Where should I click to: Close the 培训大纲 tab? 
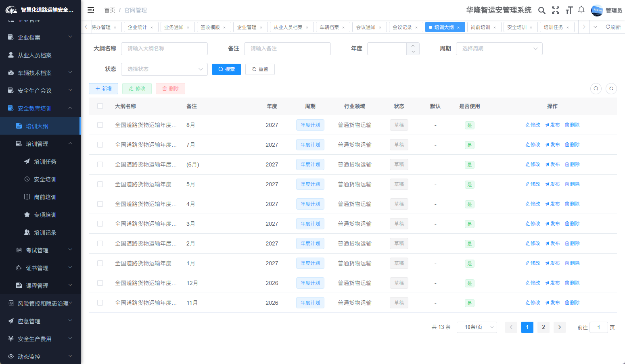[458, 27]
